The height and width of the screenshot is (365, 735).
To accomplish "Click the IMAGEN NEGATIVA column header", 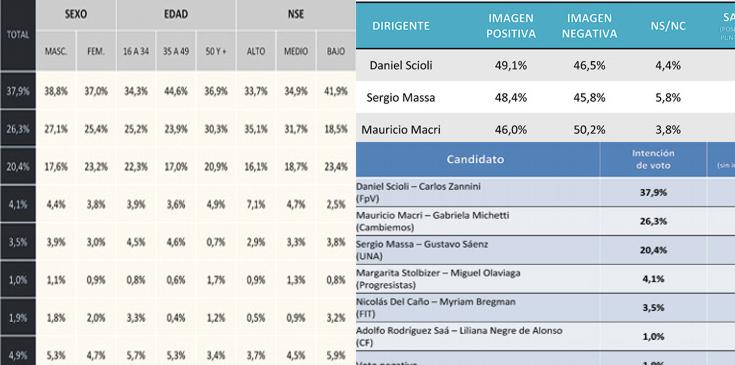I will (x=589, y=26).
